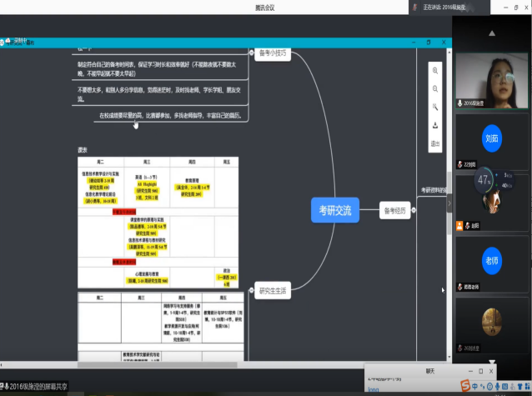Click the zoom in magnifier icon
Image resolution: width=532 pixels, height=396 pixels.
[435, 70]
